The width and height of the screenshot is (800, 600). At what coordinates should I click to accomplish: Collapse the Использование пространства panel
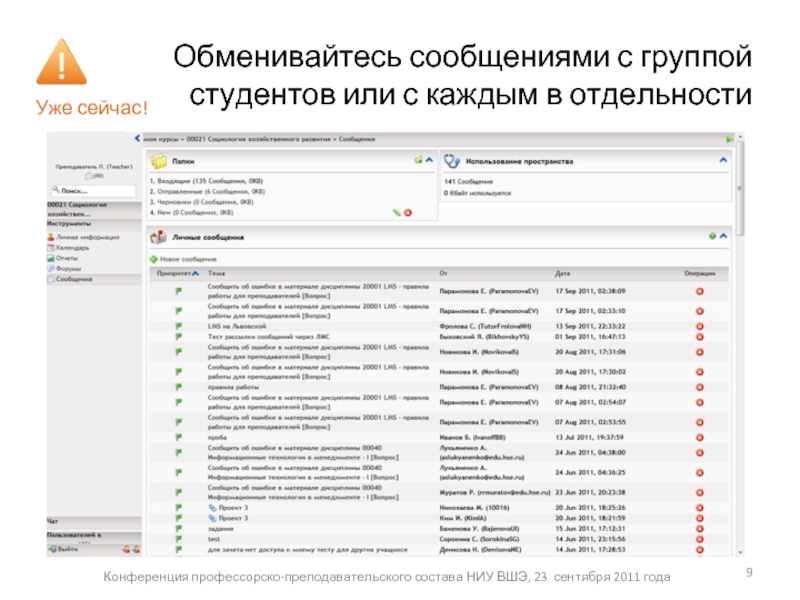tap(723, 160)
